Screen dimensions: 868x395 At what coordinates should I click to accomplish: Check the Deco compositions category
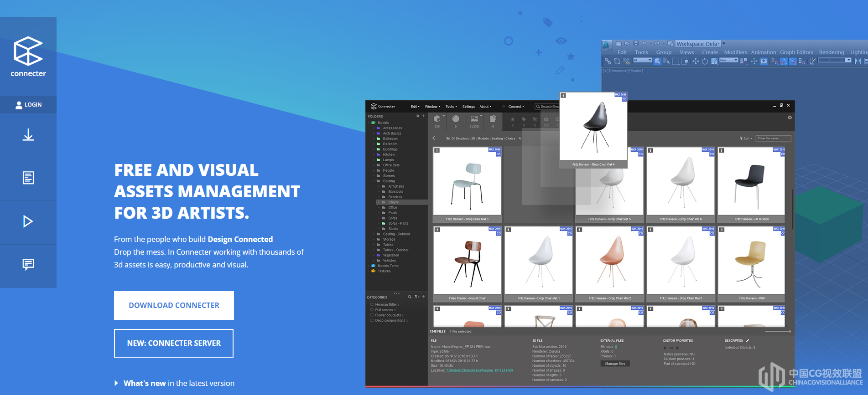tap(372, 320)
